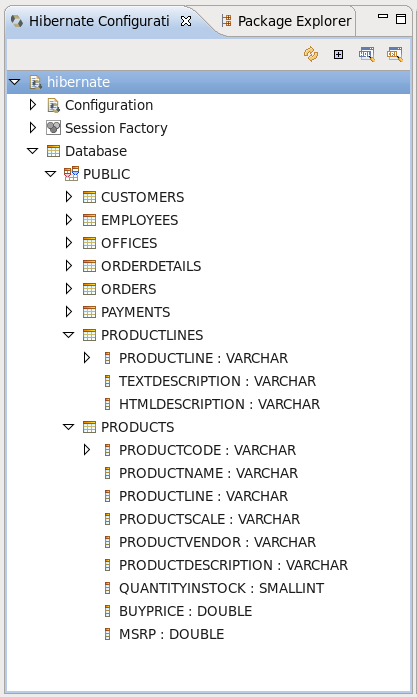Collapse the Database node

click(x=32, y=151)
